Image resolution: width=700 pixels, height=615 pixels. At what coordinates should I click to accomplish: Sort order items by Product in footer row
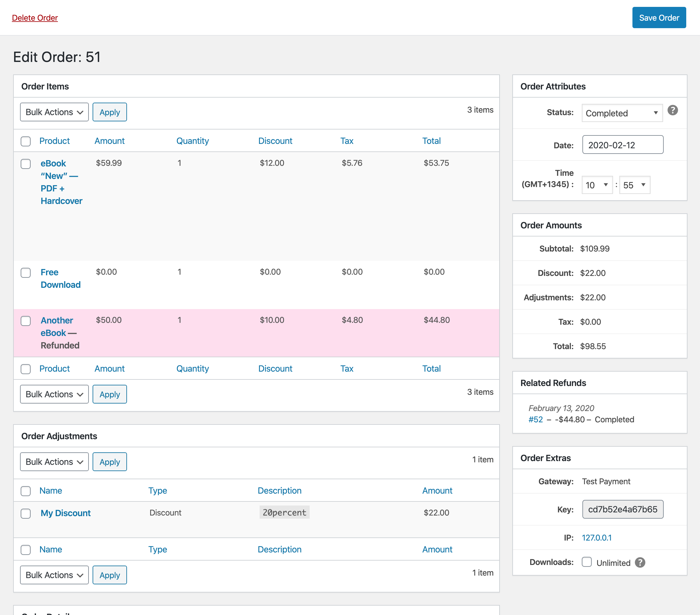(x=54, y=368)
